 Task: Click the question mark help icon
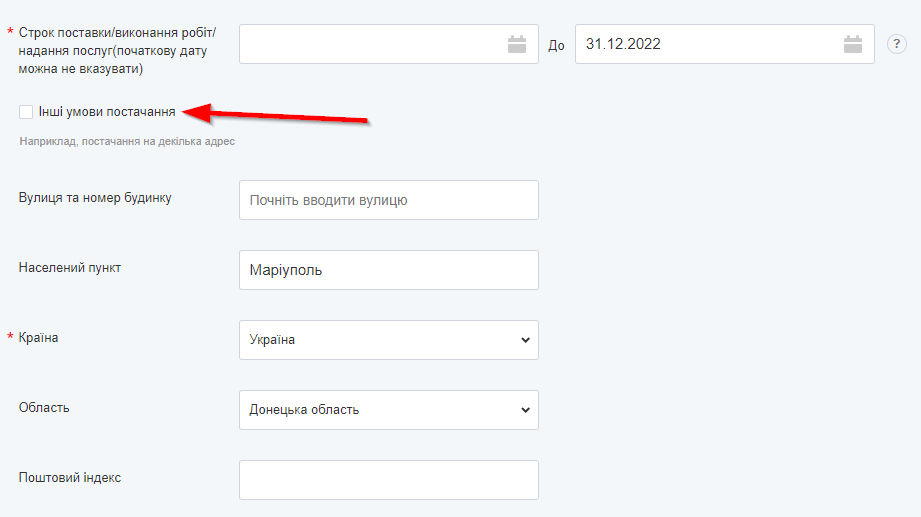coord(897,44)
